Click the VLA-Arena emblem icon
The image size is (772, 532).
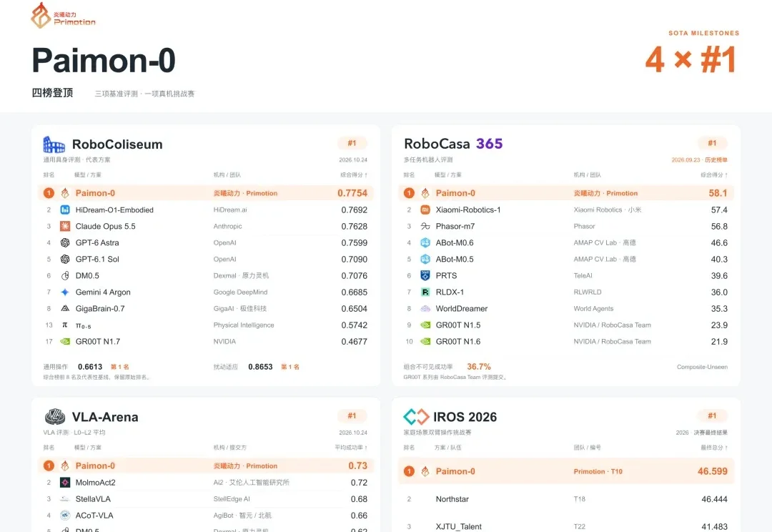(54, 417)
